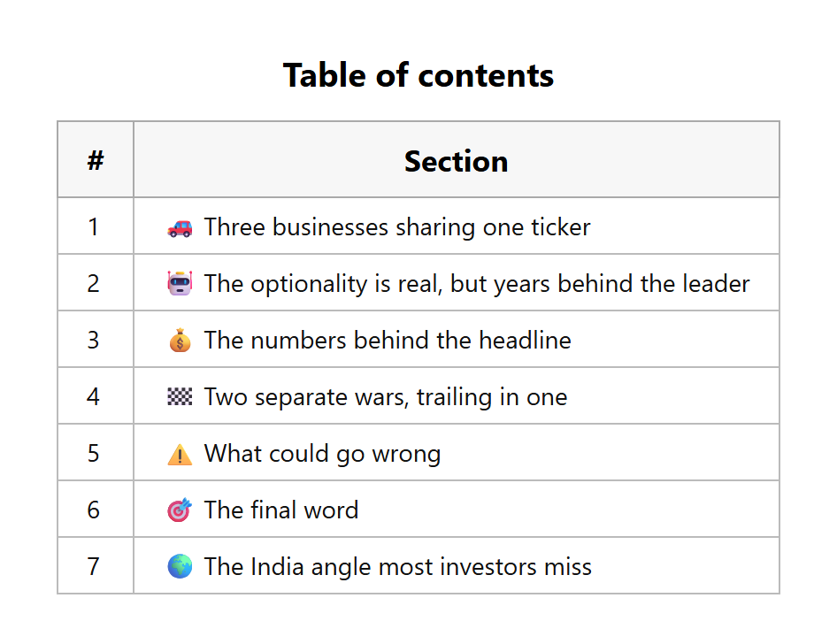Click the globe emoji icon
The width and height of the screenshot is (837, 644).
coord(180,566)
